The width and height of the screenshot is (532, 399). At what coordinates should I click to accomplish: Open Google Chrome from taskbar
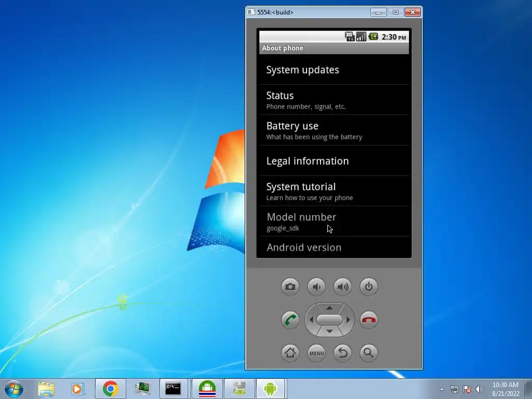pyautogui.click(x=110, y=389)
